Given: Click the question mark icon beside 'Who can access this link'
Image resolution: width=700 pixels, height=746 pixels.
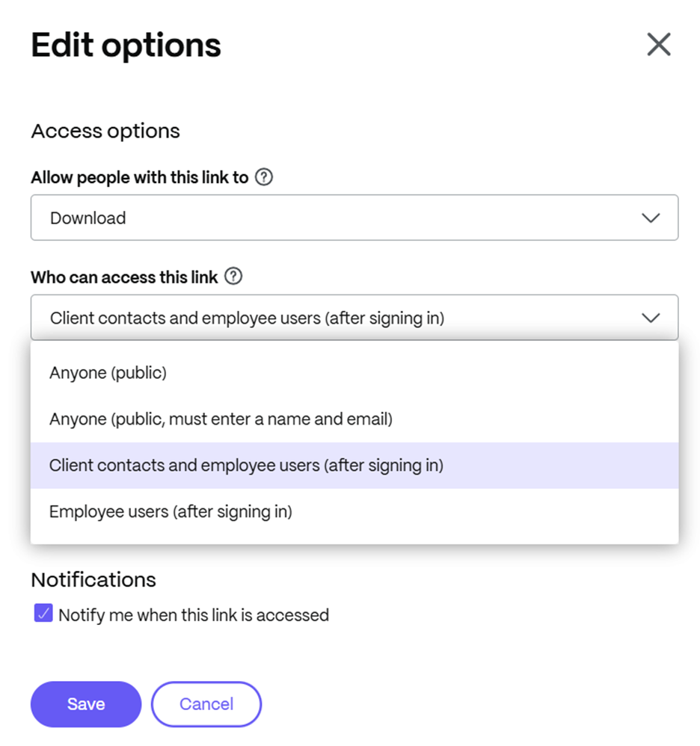Looking at the screenshot, I should click(233, 277).
